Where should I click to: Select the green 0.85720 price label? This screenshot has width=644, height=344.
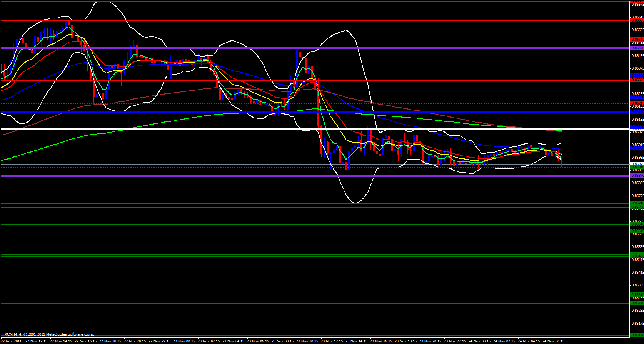(637, 208)
